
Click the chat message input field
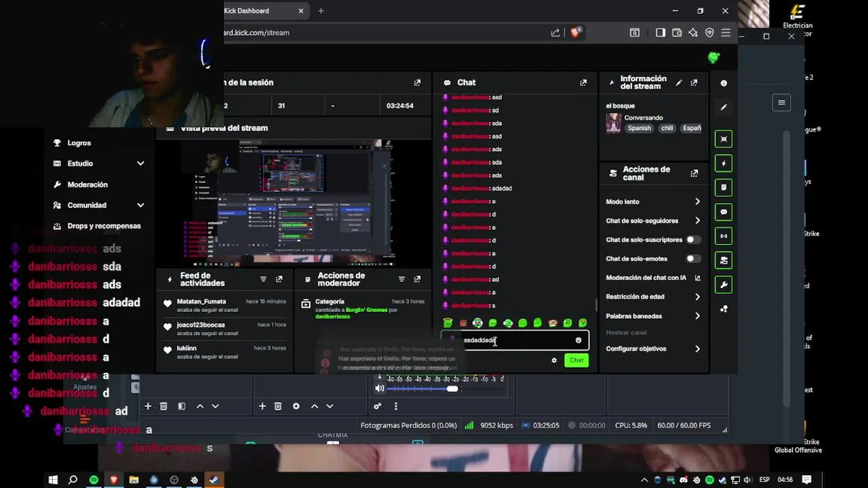tap(514, 340)
